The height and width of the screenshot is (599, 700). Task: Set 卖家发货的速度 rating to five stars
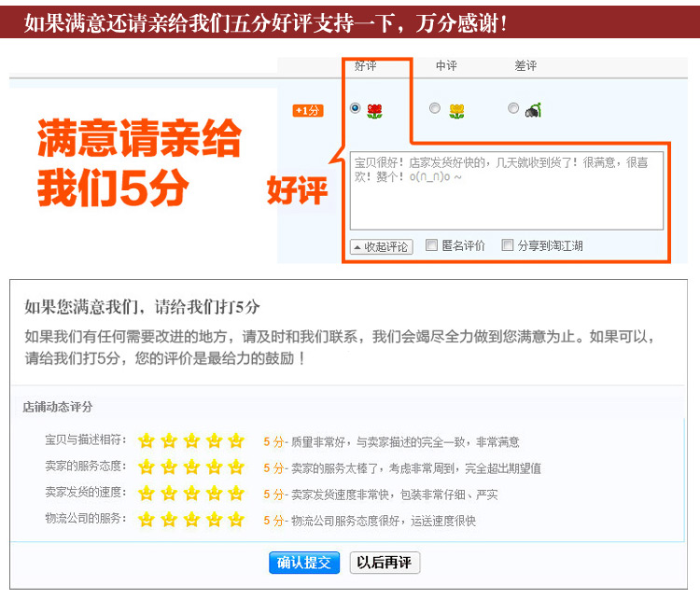[x=236, y=494]
